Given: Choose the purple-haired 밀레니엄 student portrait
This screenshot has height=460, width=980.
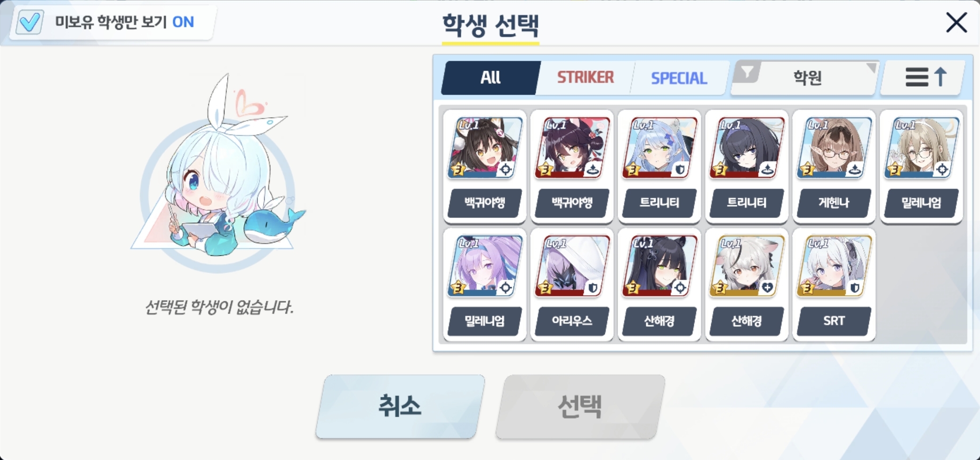Looking at the screenshot, I should [485, 285].
